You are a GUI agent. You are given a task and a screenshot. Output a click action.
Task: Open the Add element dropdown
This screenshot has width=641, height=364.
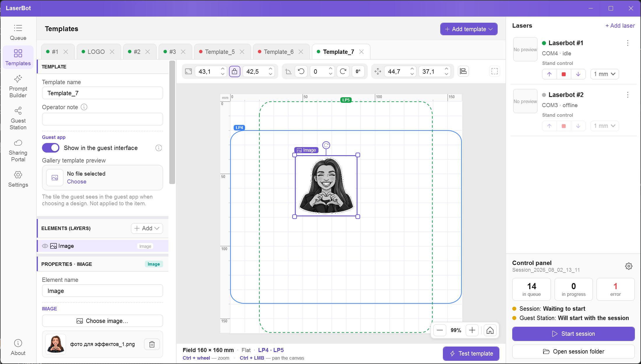tap(147, 228)
